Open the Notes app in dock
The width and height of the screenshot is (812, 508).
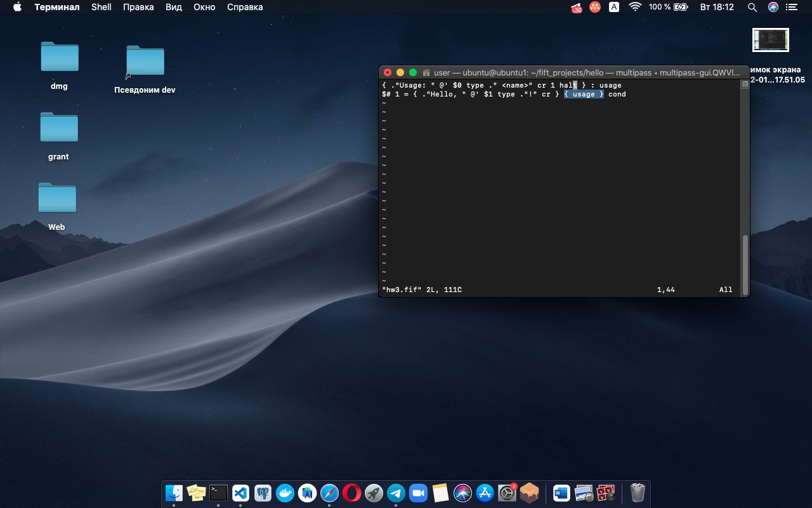tap(440, 493)
